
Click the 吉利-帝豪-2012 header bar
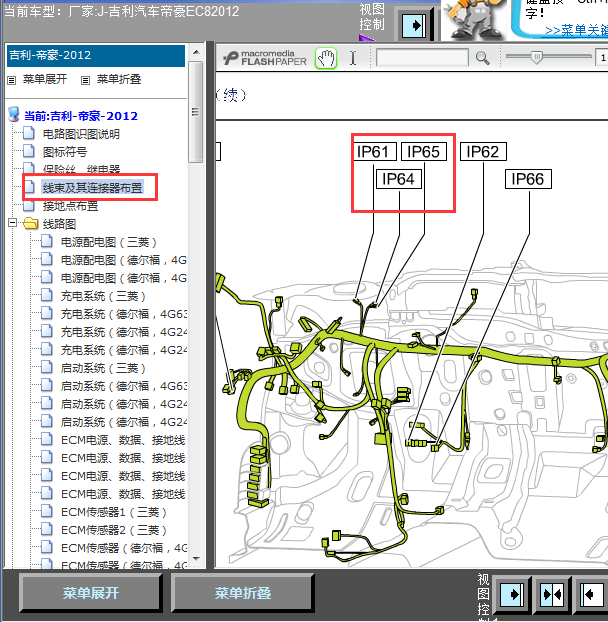coord(96,56)
